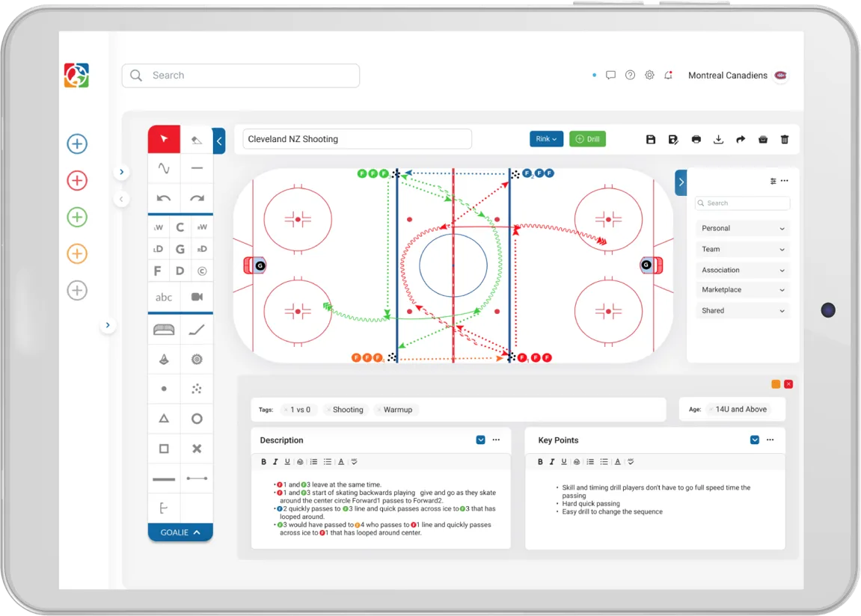Delete the drill with trash icon
861x616 pixels.
click(x=785, y=139)
